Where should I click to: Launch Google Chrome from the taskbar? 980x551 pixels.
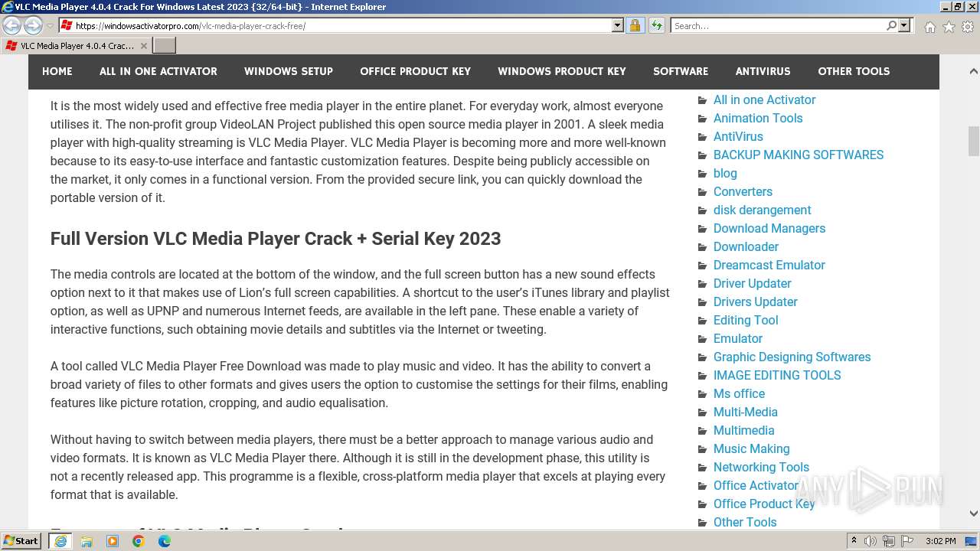tap(139, 541)
